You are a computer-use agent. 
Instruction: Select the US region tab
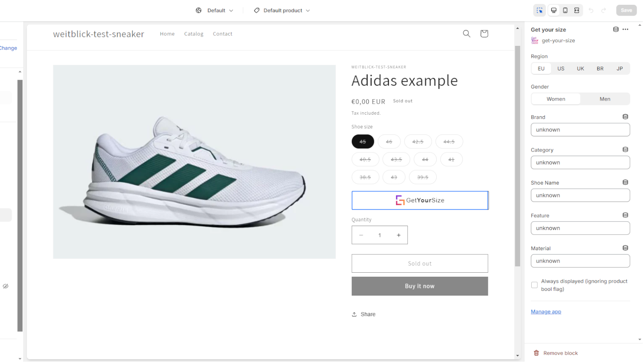pos(561,68)
